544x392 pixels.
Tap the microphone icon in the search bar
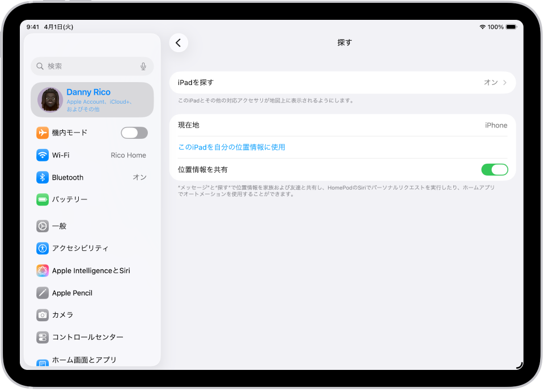tap(143, 66)
